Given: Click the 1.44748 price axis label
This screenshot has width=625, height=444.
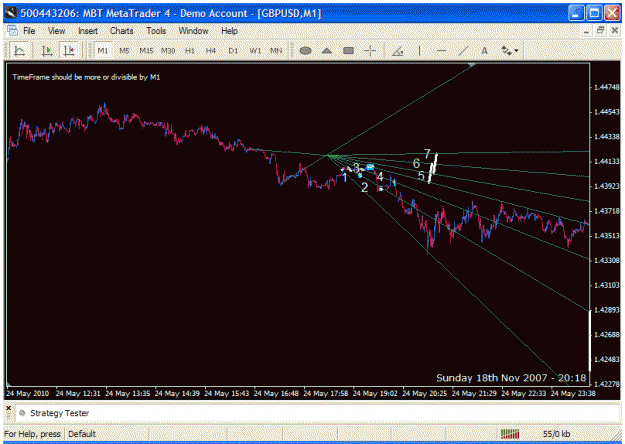Looking at the screenshot, I should [607, 87].
